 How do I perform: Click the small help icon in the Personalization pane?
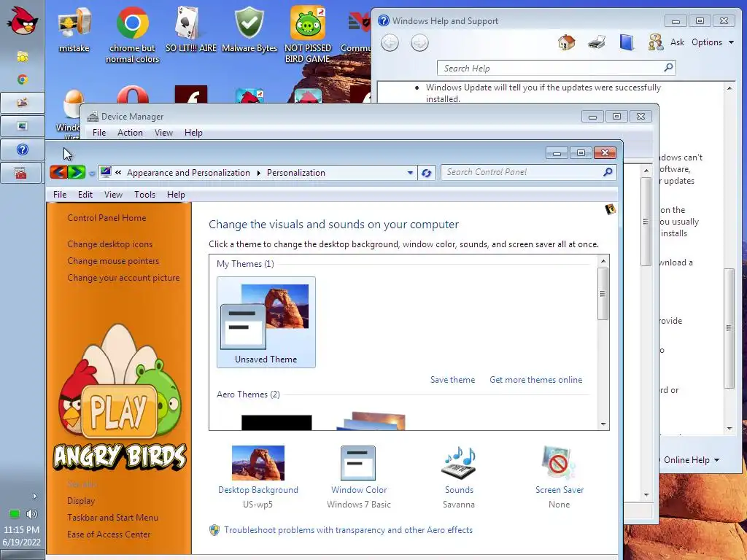tap(611, 209)
